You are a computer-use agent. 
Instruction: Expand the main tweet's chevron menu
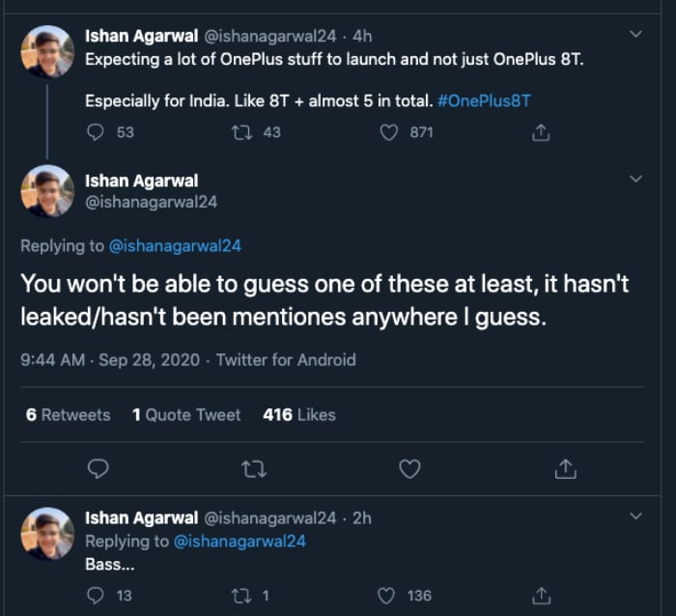(x=635, y=180)
